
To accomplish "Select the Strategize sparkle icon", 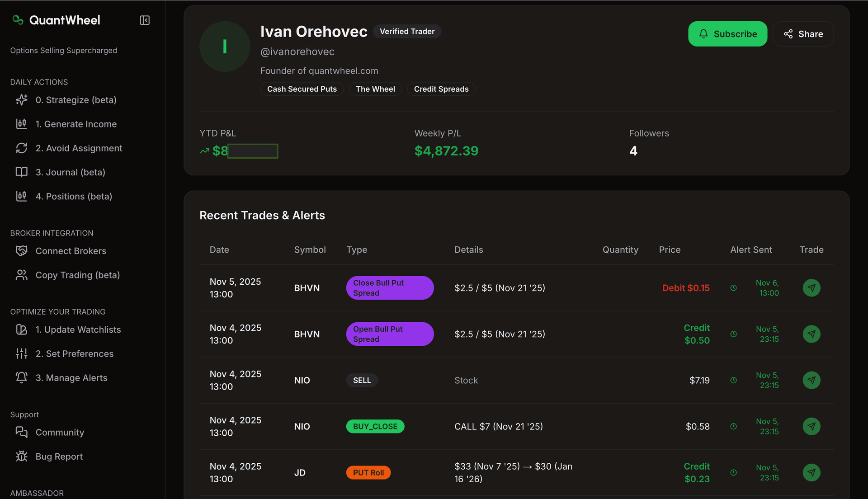I will pyautogui.click(x=21, y=100).
